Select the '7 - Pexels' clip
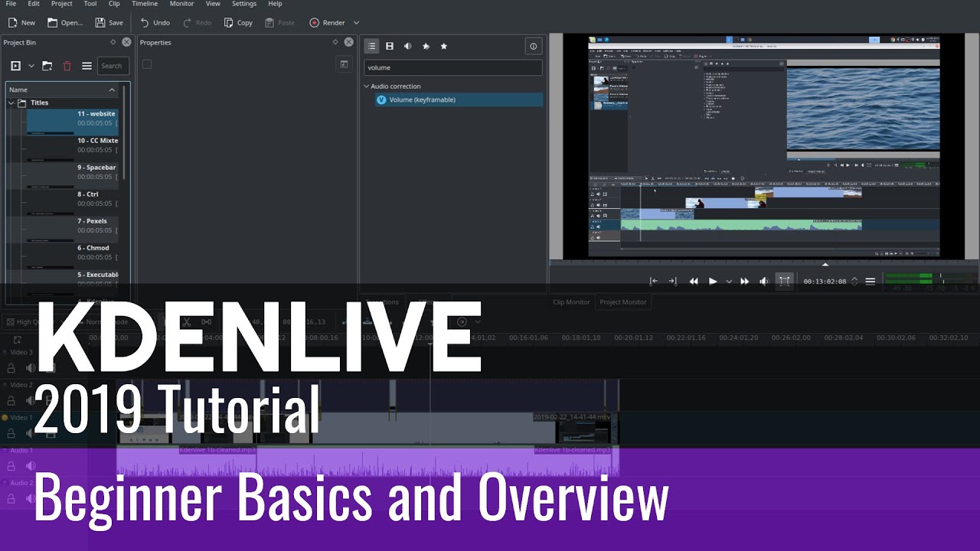This screenshot has height=551, width=980. pos(72,229)
